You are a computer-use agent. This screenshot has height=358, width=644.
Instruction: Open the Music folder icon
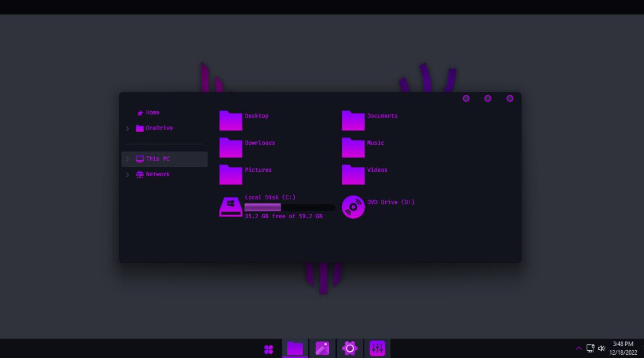[x=353, y=148]
